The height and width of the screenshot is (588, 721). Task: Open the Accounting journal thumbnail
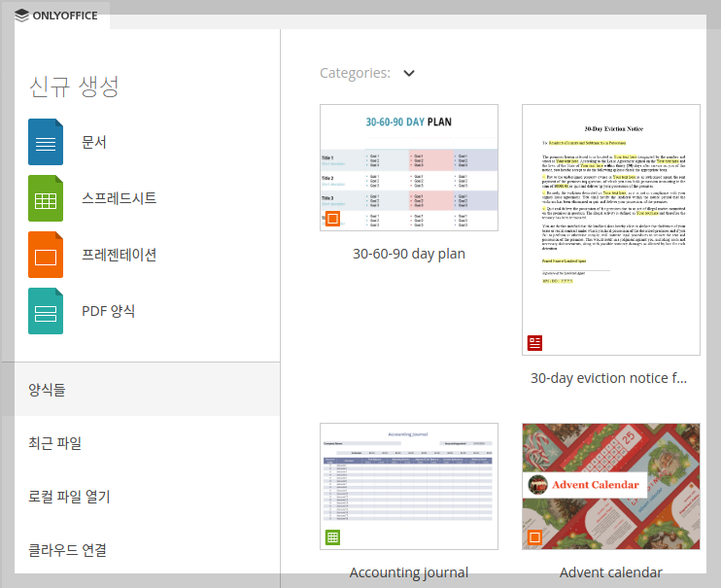coord(409,486)
